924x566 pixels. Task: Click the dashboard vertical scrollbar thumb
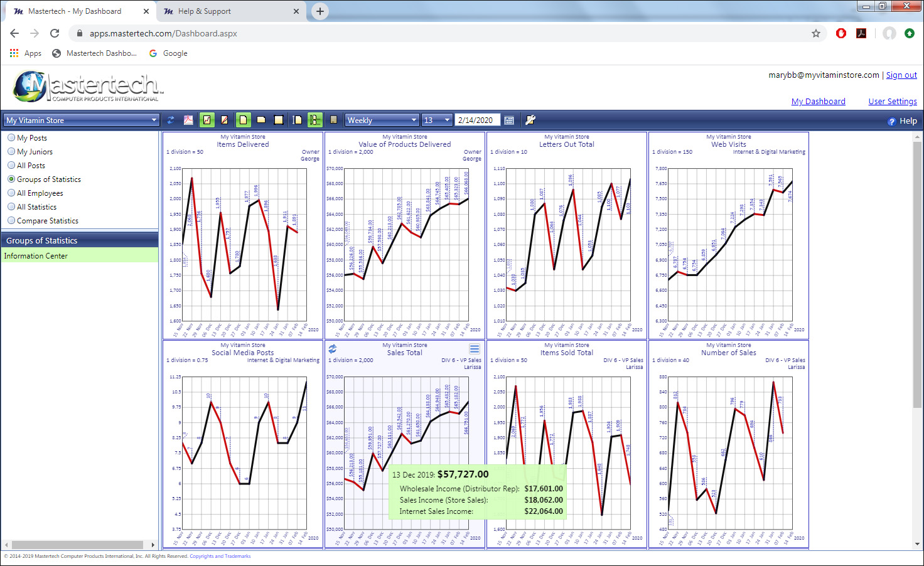pos(918,274)
